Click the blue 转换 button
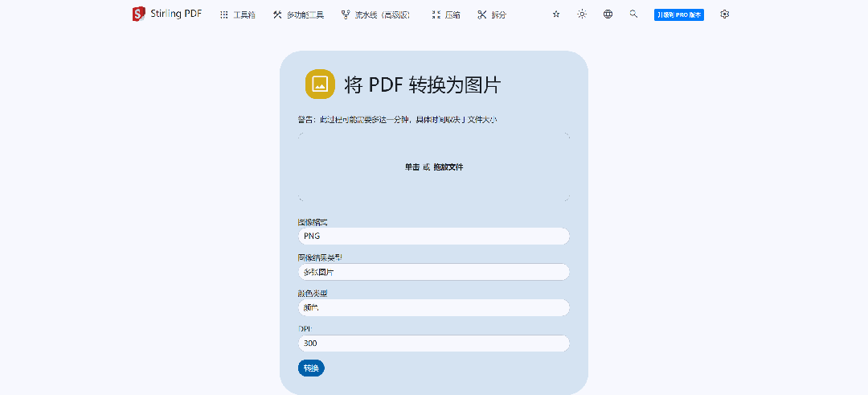The width and height of the screenshot is (868, 395). tap(311, 368)
